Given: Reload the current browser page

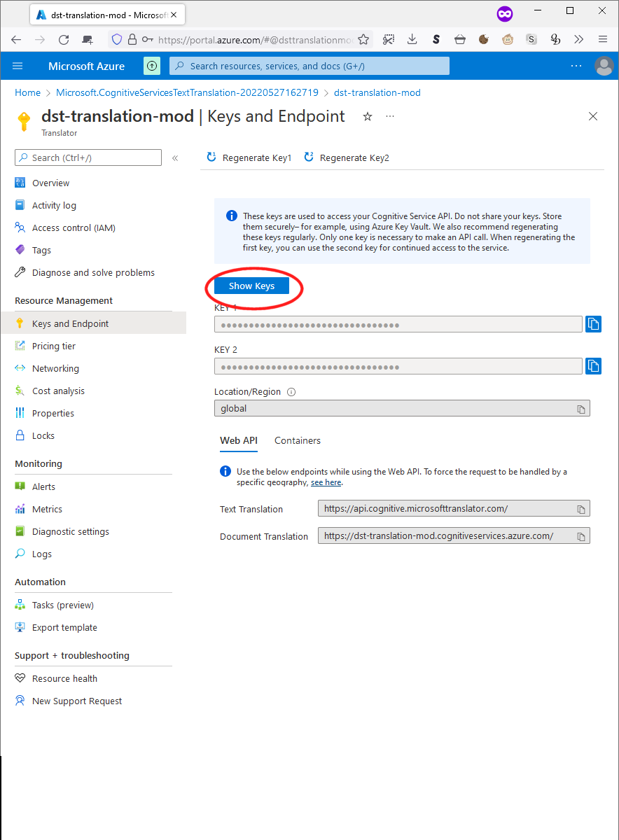Looking at the screenshot, I should click(x=64, y=40).
